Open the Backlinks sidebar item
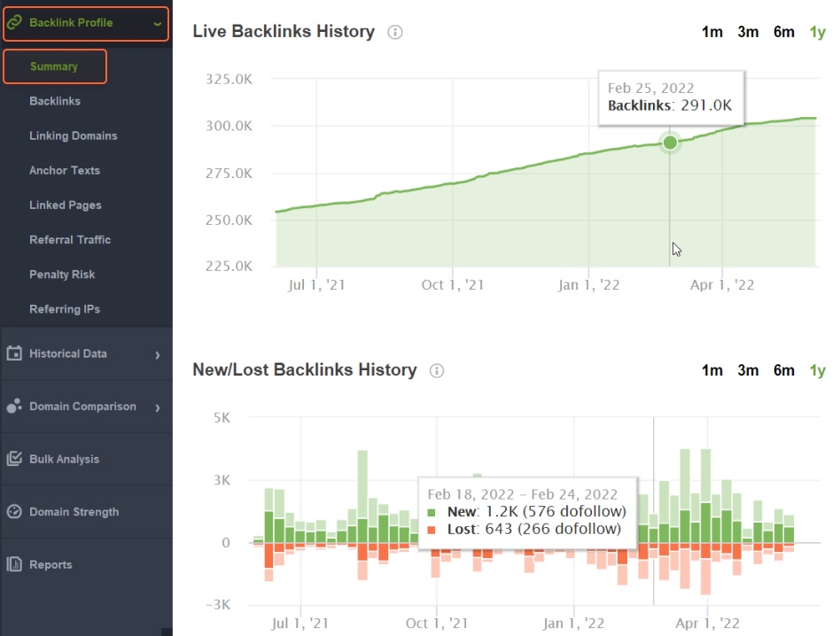The height and width of the screenshot is (636, 840). tap(55, 101)
